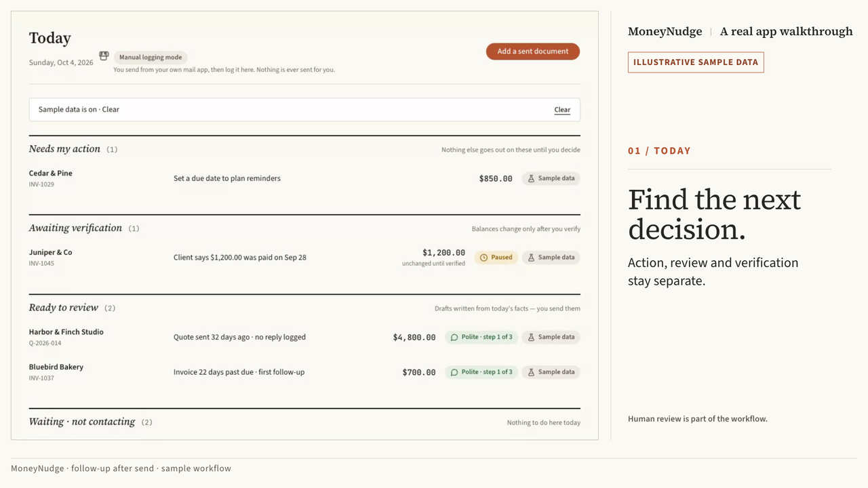Open the Cedar & Pine client name

51,174
